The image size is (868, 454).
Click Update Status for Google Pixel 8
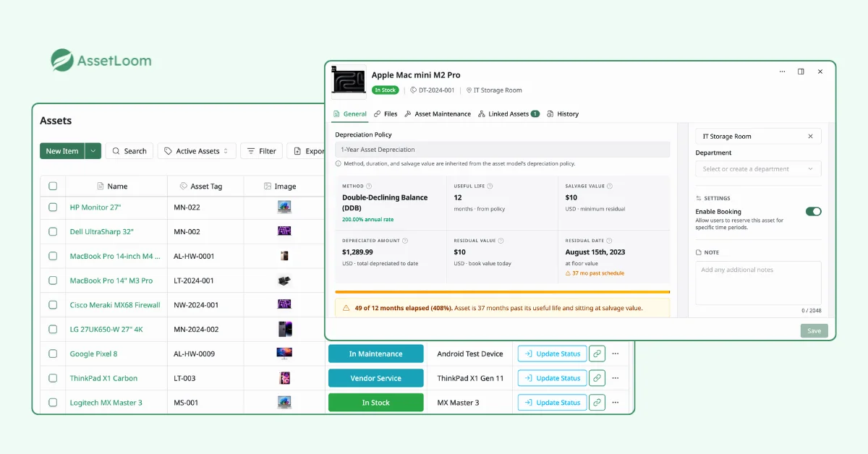tap(552, 354)
